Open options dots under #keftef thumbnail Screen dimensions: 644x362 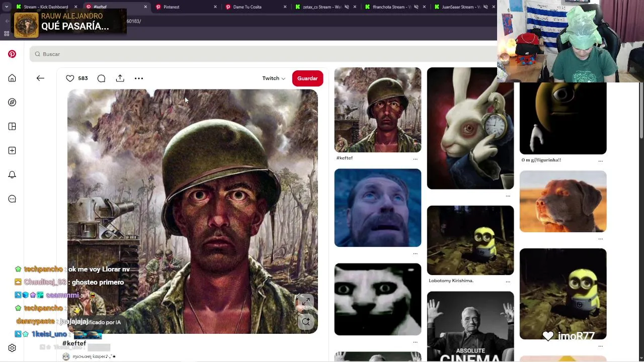click(x=415, y=159)
